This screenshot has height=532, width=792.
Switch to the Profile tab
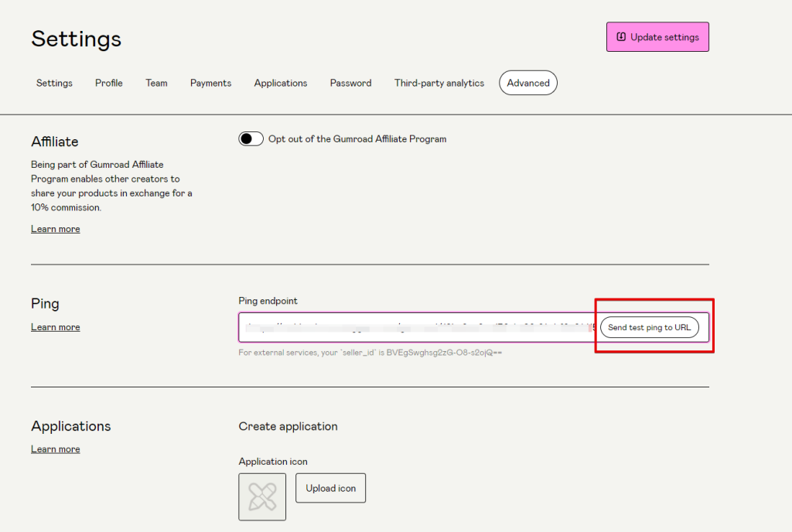[x=109, y=83]
